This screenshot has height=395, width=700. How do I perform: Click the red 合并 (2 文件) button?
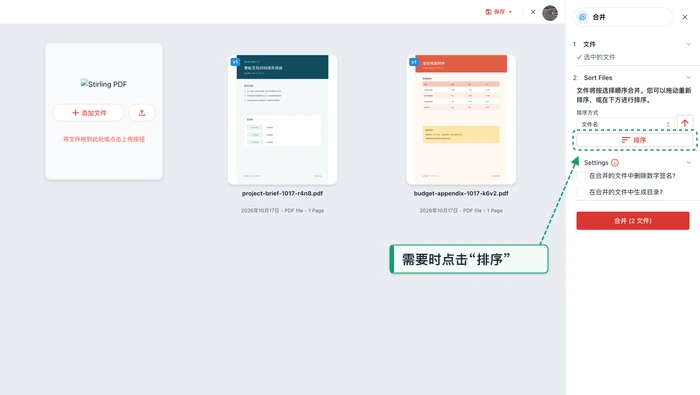pos(633,221)
